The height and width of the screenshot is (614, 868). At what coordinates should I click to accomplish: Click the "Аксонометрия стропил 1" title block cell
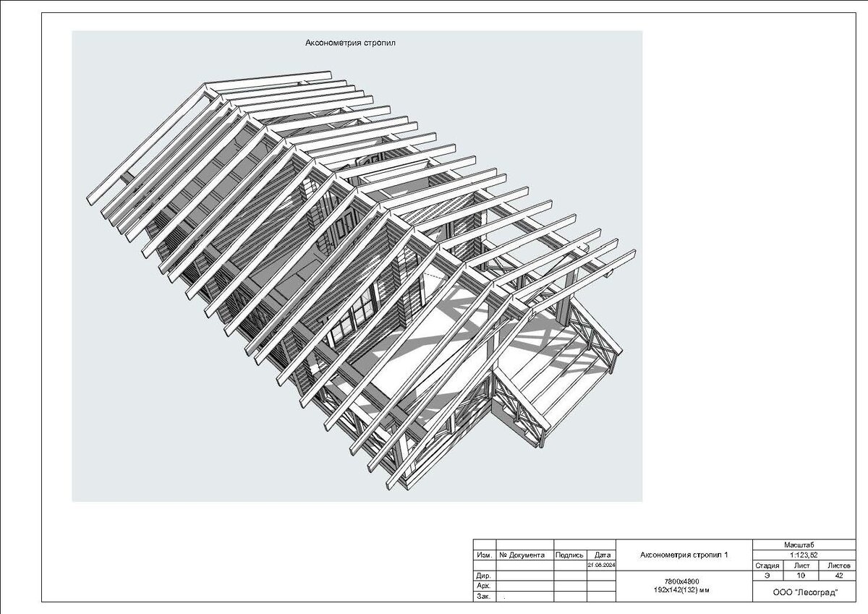(x=684, y=555)
